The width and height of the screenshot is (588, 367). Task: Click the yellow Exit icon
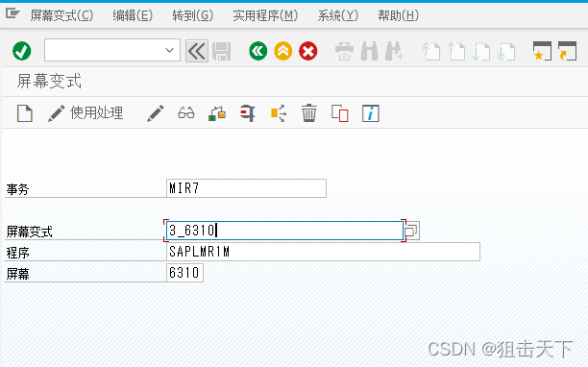click(x=283, y=51)
